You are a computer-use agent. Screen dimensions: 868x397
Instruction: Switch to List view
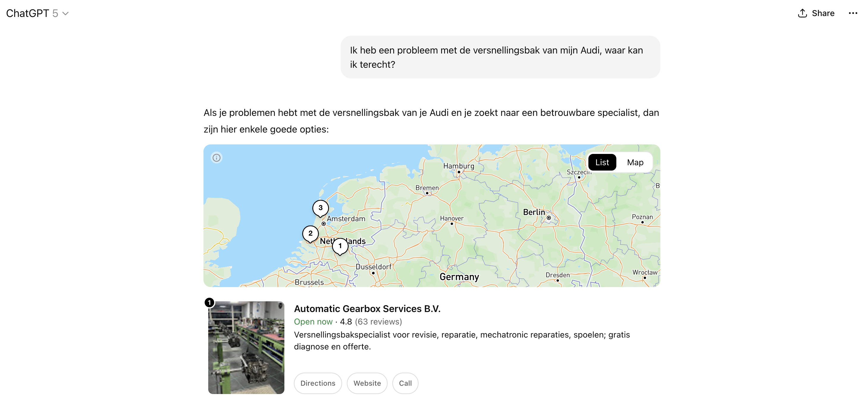click(x=602, y=162)
